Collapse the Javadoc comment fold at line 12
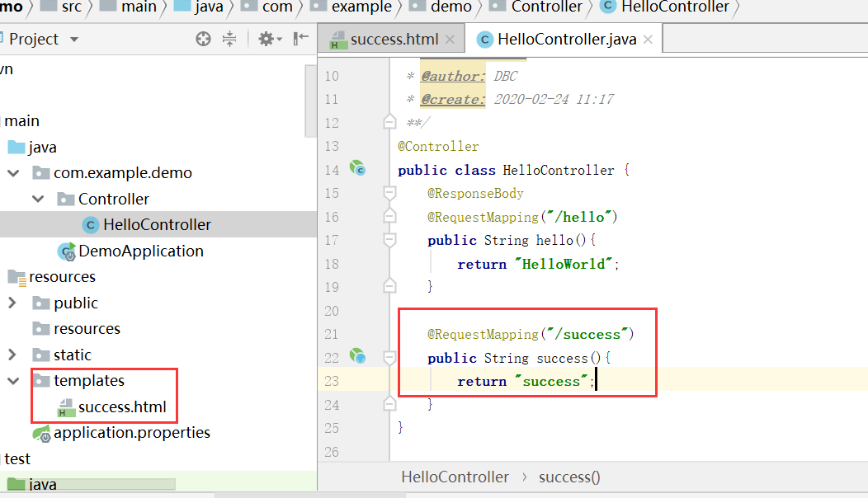This screenshot has width=868, height=498. coord(389,122)
